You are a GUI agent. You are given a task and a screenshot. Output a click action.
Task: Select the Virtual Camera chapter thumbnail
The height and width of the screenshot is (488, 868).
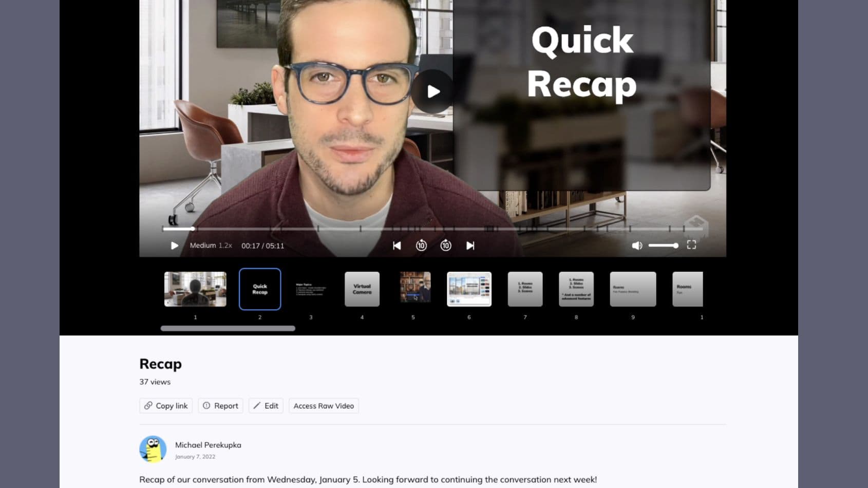(x=362, y=289)
